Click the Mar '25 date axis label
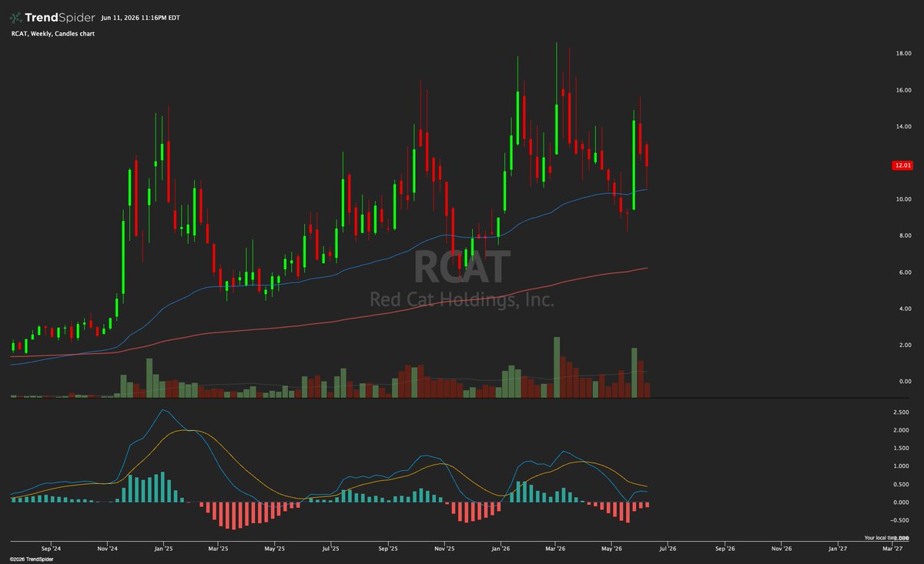Viewport: 924px width, 564px height. coord(218,549)
